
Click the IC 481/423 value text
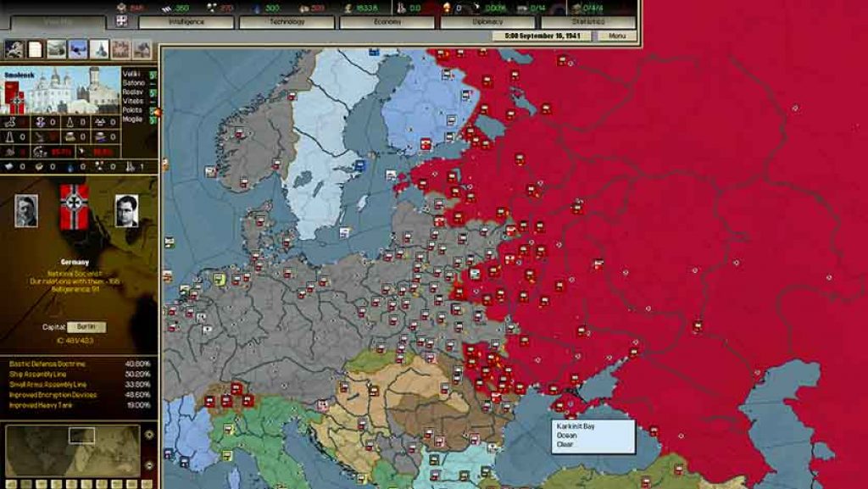point(75,341)
